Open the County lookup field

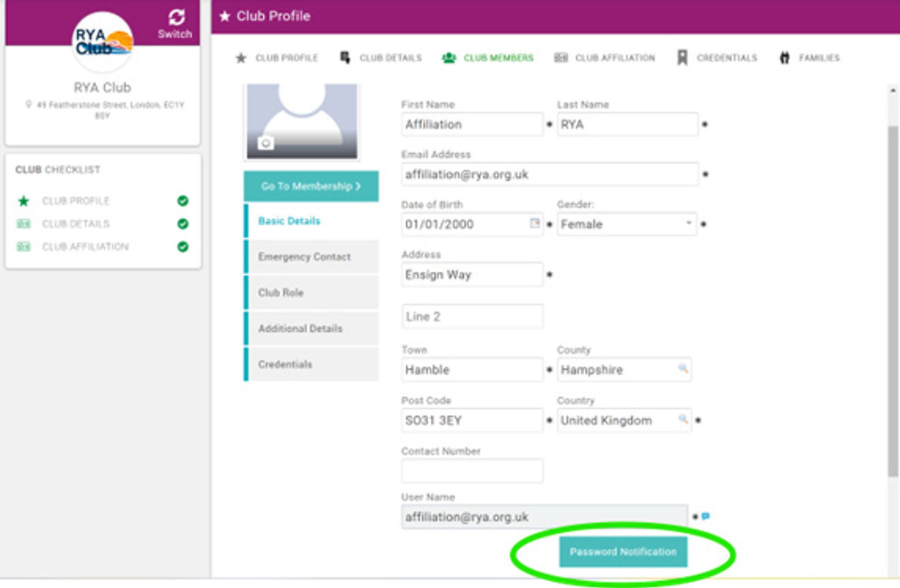[617, 370]
